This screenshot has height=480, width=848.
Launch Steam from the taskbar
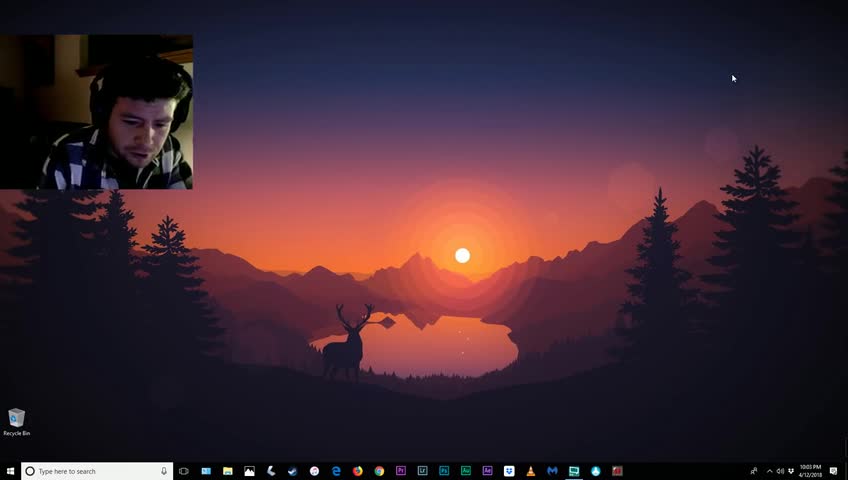tap(293, 471)
